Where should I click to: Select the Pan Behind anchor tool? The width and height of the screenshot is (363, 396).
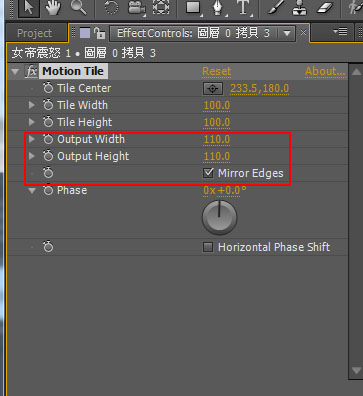pos(161,8)
